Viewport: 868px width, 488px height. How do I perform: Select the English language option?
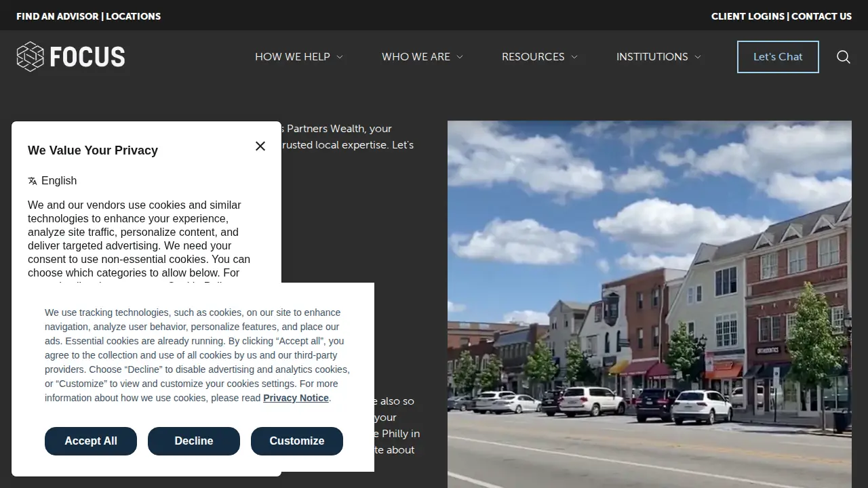click(x=59, y=181)
